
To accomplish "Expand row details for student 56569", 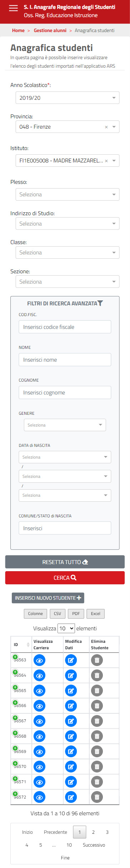I will point(15,748).
